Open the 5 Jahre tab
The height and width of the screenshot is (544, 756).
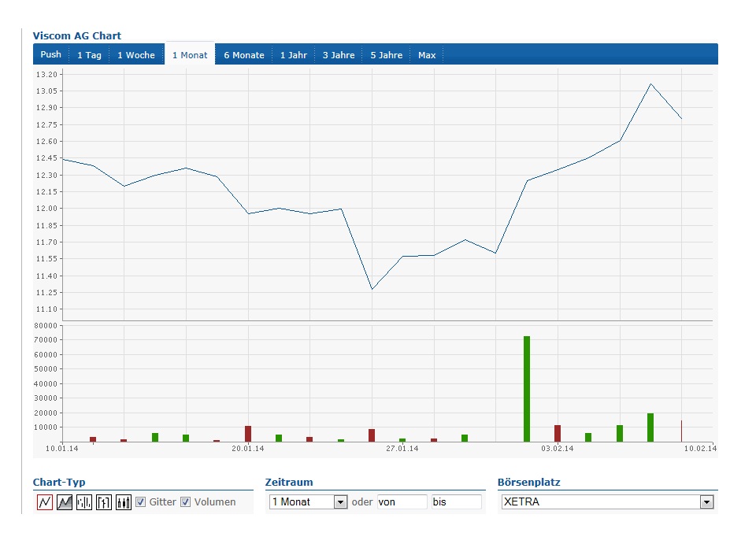tap(387, 55)
